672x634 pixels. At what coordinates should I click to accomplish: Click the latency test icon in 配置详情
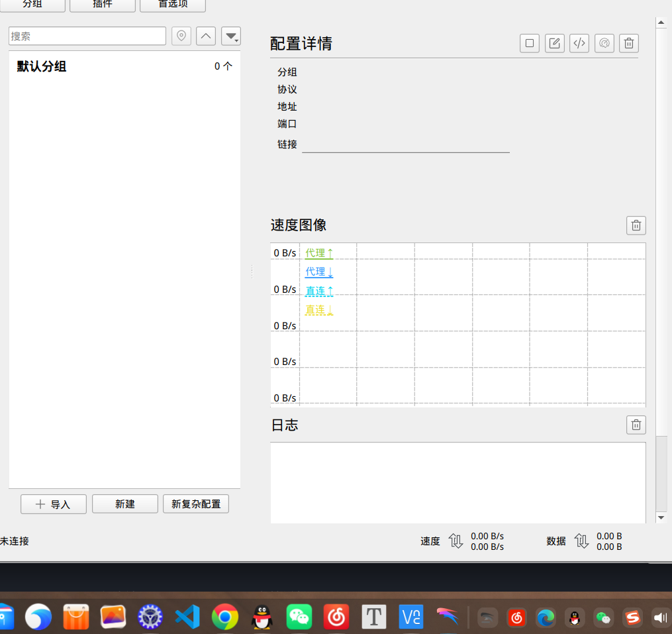(604, 43)
